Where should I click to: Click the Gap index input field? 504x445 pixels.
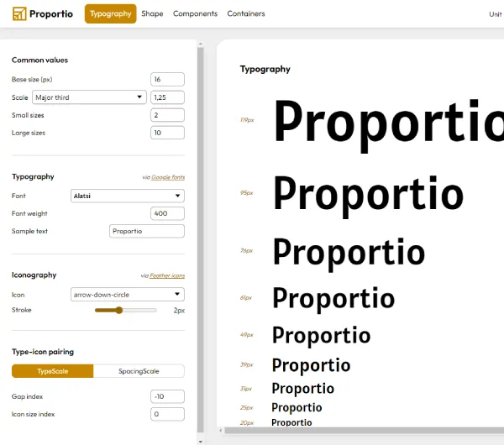[x=167, y=396]
